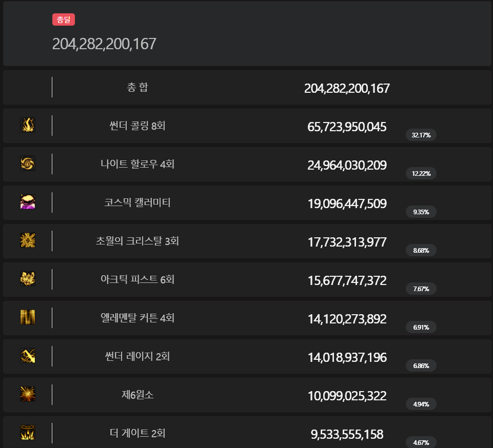Click the 제6원소 skill icon
This screenshot has width=493, height=448.
pyautogui.click(x=28, y=394)
